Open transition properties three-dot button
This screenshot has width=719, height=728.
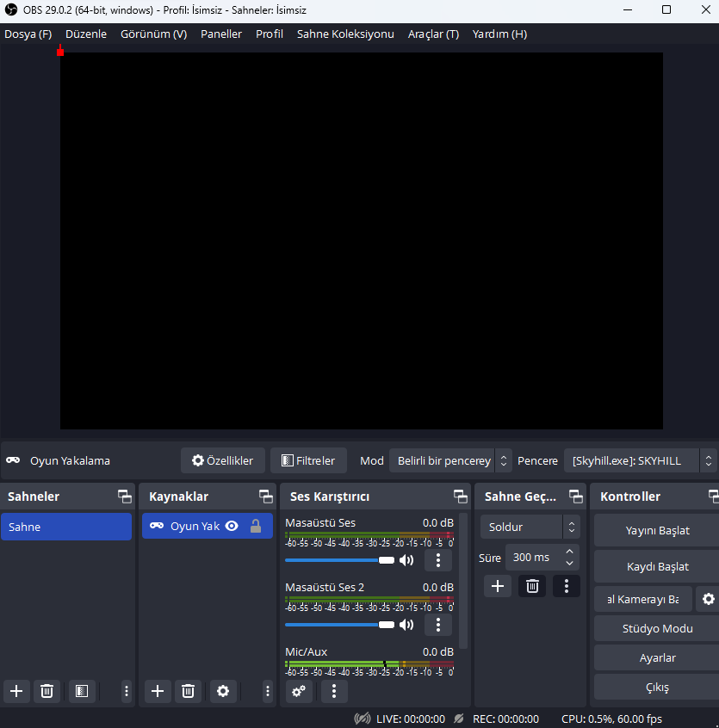point(567,586)
